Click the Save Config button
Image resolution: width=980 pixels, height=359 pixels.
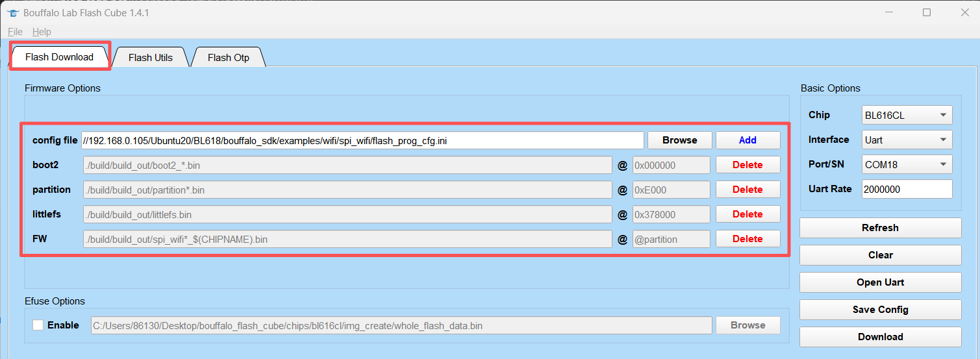(881, 310)
